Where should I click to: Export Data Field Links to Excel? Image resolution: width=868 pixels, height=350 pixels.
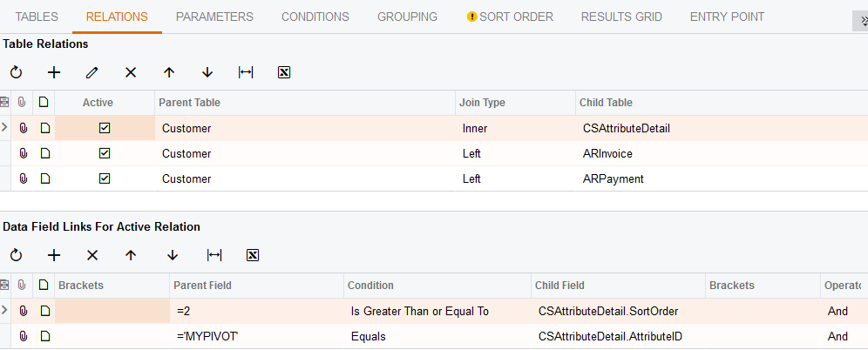253,255
